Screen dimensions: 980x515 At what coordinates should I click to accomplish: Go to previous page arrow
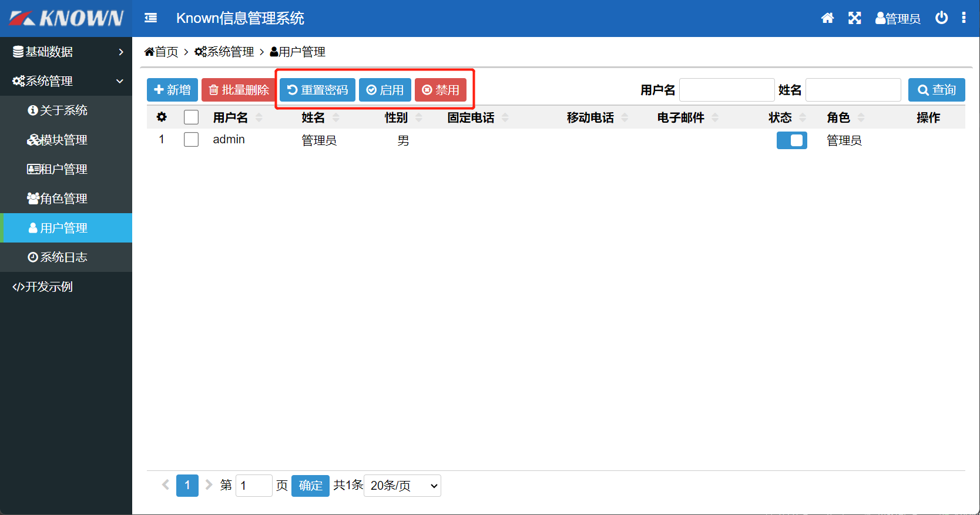coord(166,485)
